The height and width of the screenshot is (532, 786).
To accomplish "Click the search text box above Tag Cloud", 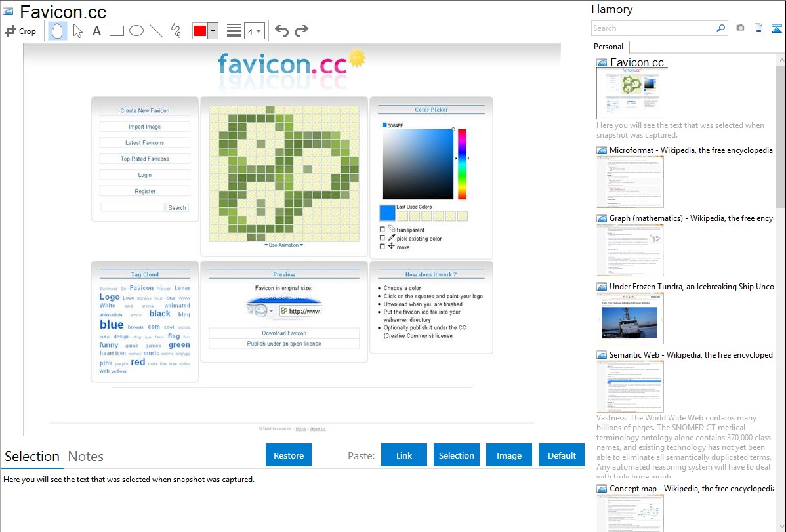I will pyautogui.click(x=133, y=207).
